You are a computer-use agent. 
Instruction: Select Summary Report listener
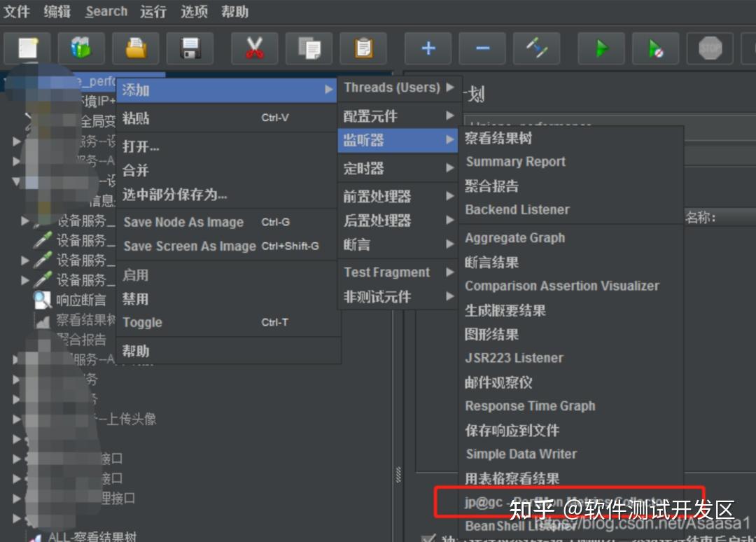point(515,162)
